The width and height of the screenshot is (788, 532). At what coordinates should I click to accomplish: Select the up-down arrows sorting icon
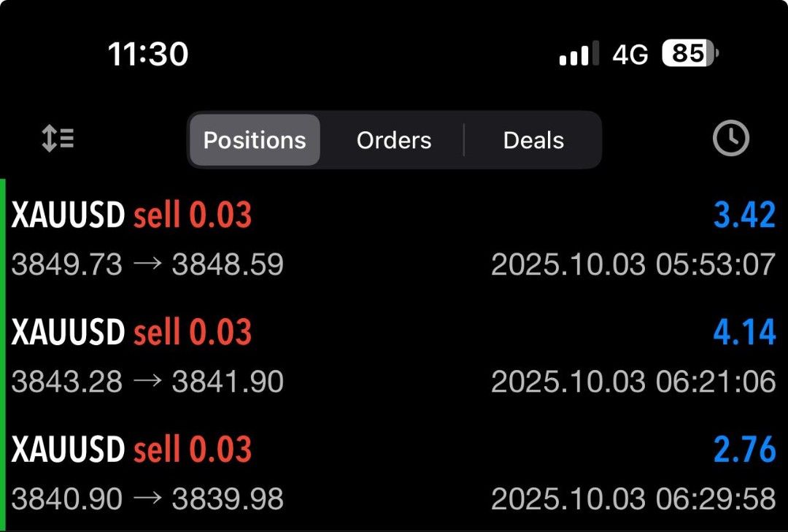pos(57,139)
